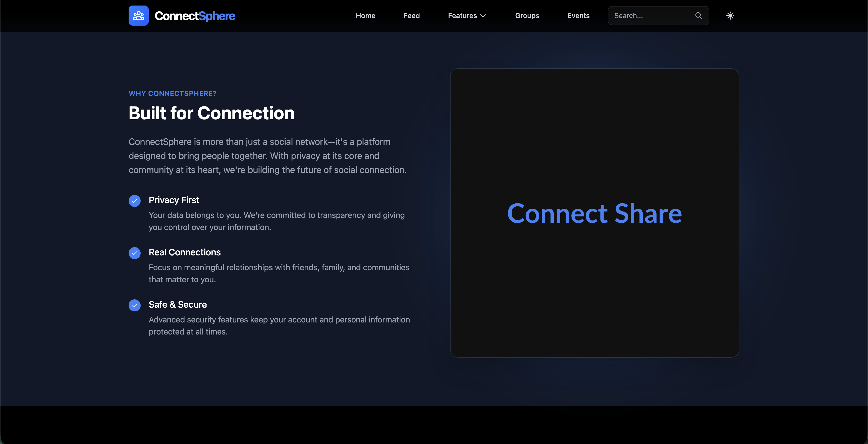Collapse the Features navigation dropdown
The image size is (868, 444).
(x=466, y=16)
